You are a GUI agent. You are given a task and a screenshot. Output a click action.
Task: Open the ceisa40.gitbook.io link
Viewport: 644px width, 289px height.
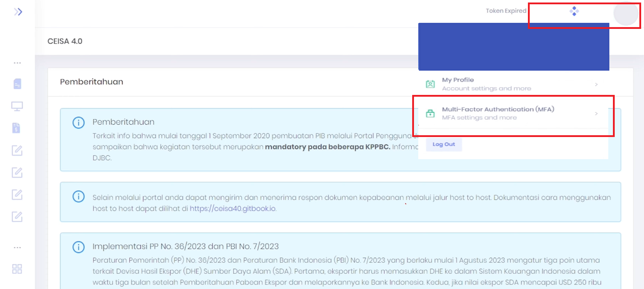pyautogui.click(x=233, y=208)
